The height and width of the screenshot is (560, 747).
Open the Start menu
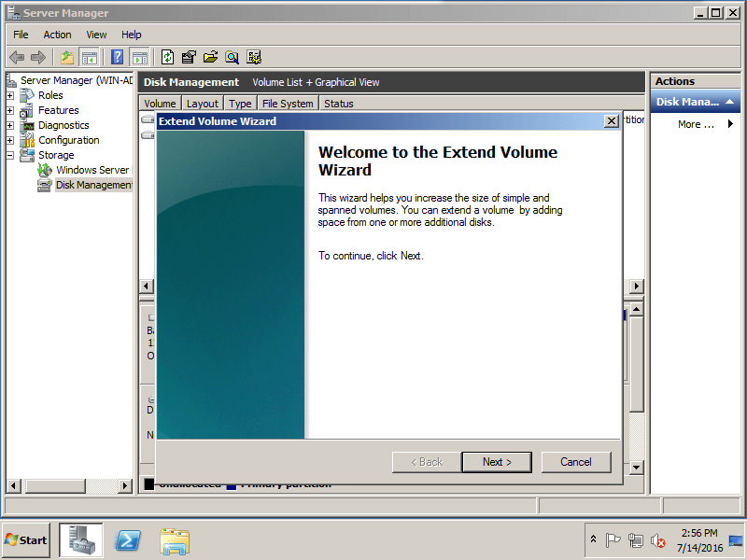coord(26,540)
